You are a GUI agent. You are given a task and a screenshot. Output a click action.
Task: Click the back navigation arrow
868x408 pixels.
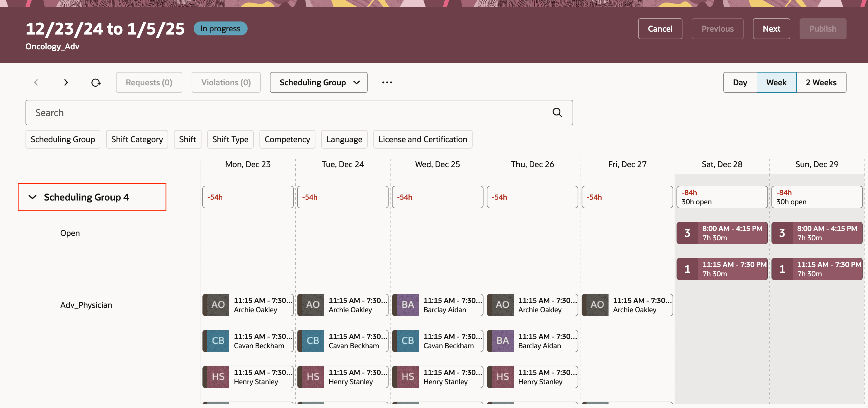36,82
